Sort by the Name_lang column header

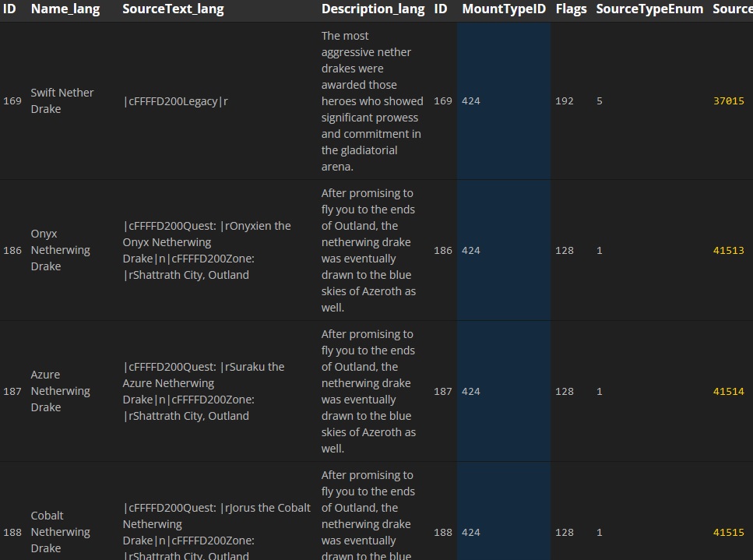pyautogui.click(x=65, y=9)
